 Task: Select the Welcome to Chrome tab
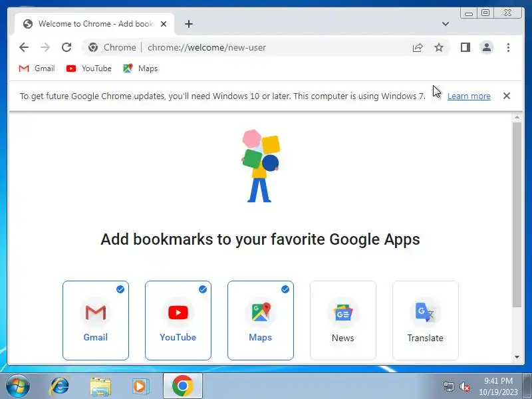coord(94,24)
